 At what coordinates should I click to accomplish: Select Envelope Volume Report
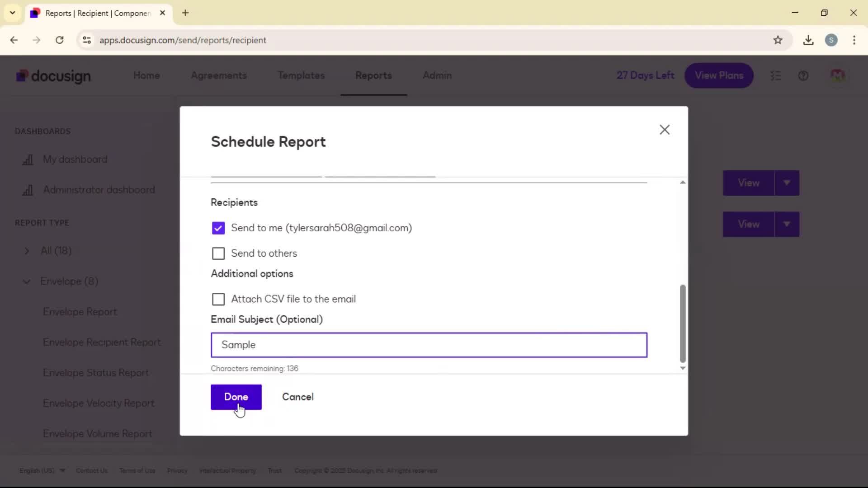click(x=97, y=434)
